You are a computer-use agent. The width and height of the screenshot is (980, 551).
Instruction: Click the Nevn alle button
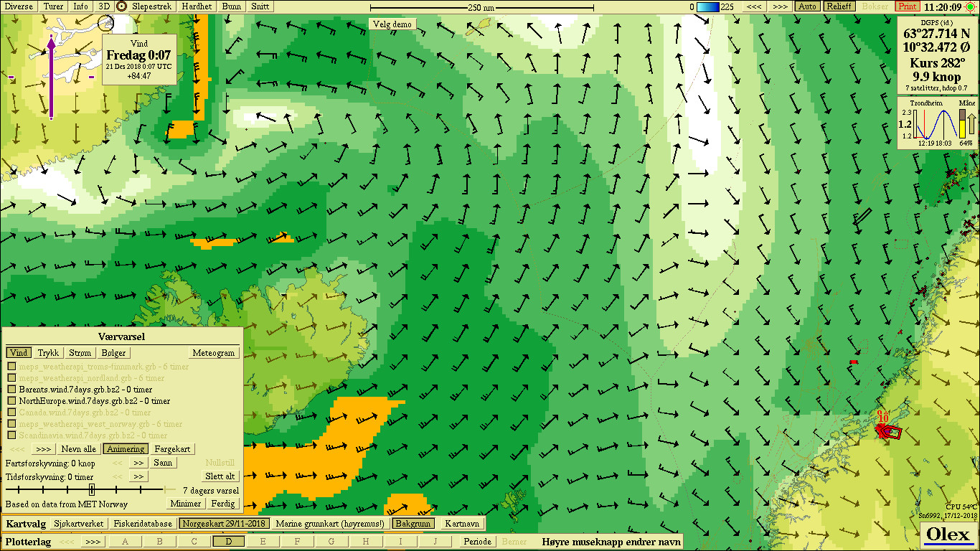pos(78,449)
